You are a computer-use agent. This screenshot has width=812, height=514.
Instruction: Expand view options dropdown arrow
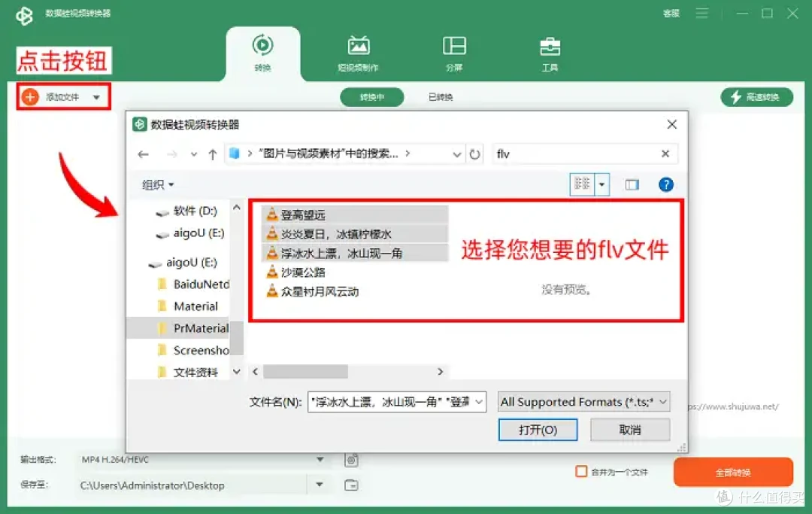tap(601, 184)
